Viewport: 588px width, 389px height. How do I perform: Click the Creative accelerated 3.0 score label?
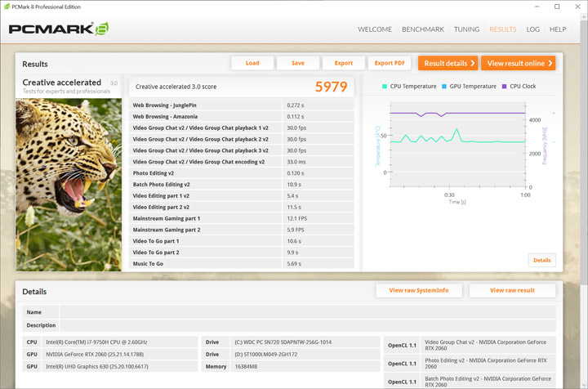tap(176, 87)
